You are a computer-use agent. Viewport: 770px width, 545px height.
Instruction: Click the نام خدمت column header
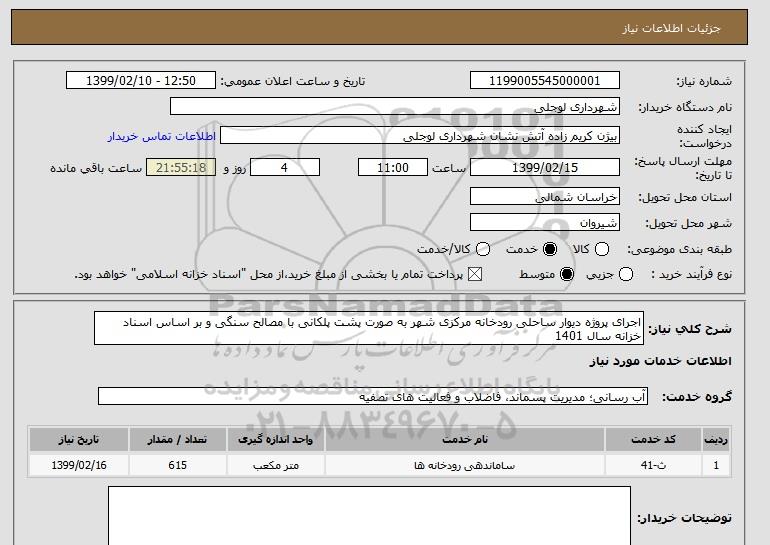465,439
